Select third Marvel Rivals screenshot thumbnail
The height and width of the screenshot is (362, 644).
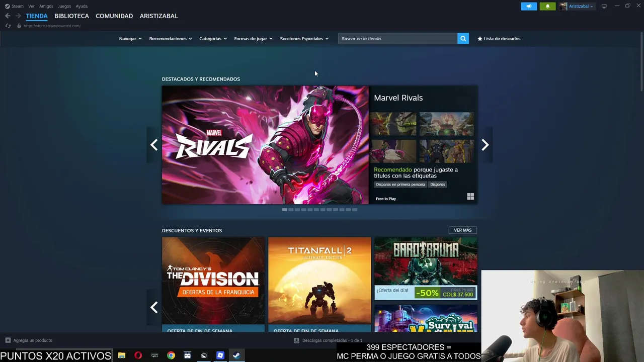pos(393,151)
